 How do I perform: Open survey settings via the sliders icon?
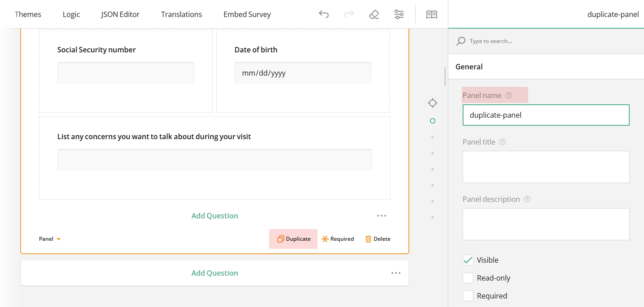pyautogui.click(x=399, y=14)
